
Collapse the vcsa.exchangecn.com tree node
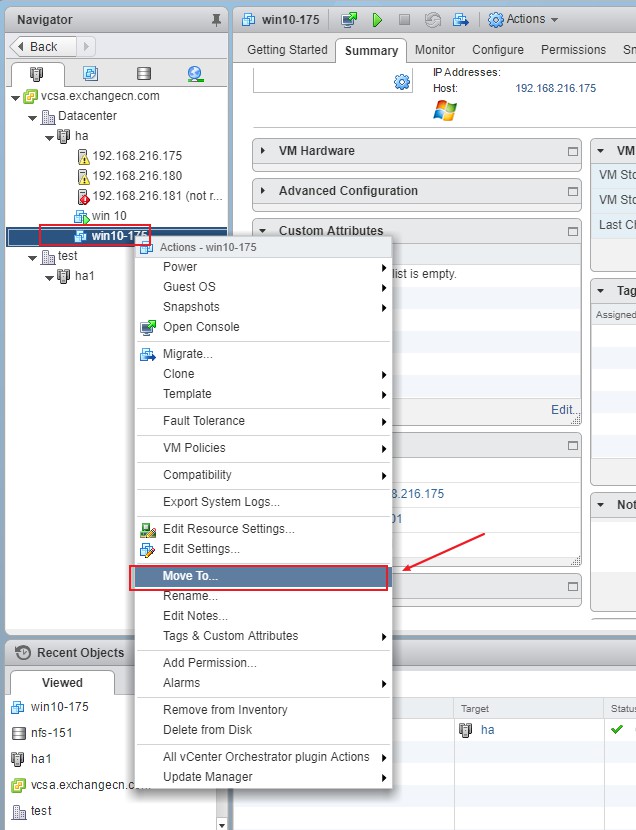pyautogui.click(x=15, y=97)
